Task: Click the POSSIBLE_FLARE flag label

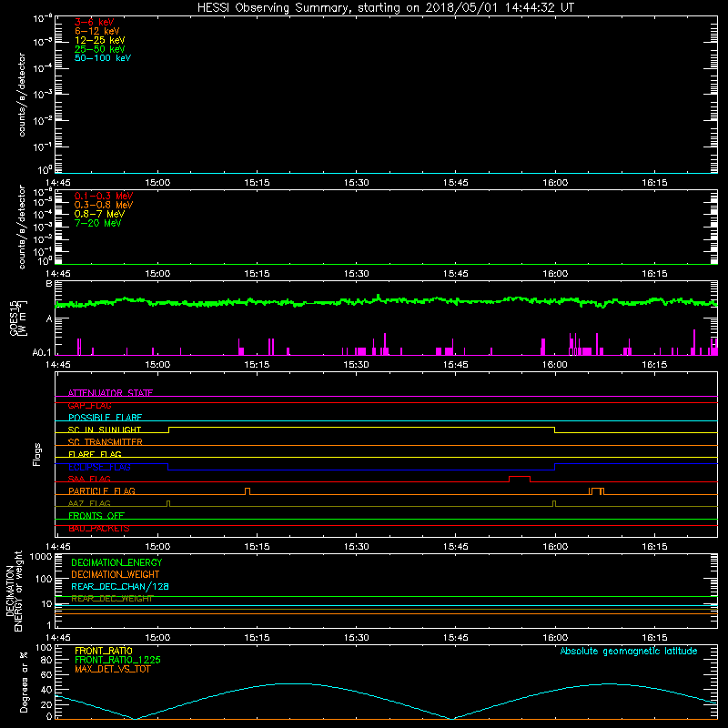Action: pos(105,418)
